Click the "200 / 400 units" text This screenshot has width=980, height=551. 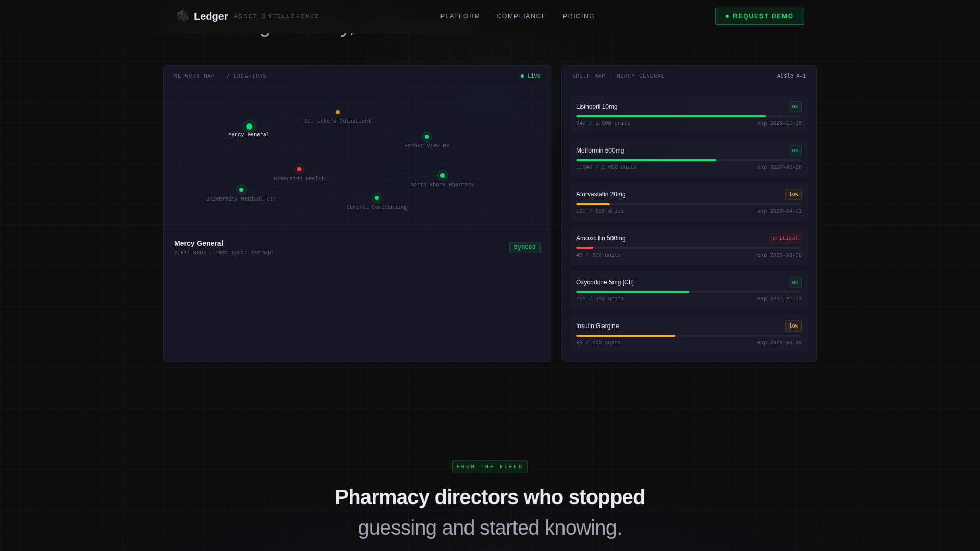pyautogui.click(x=600, y=299)
